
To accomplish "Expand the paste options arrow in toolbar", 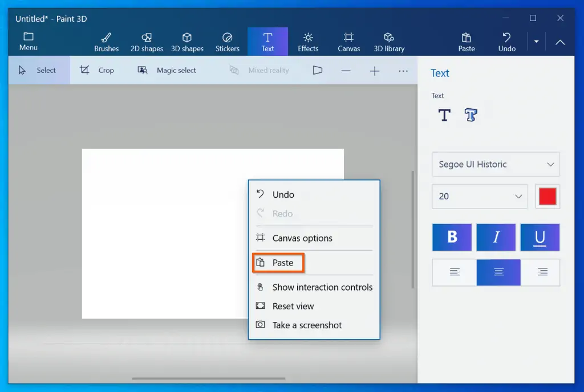I will coord(536,42).
